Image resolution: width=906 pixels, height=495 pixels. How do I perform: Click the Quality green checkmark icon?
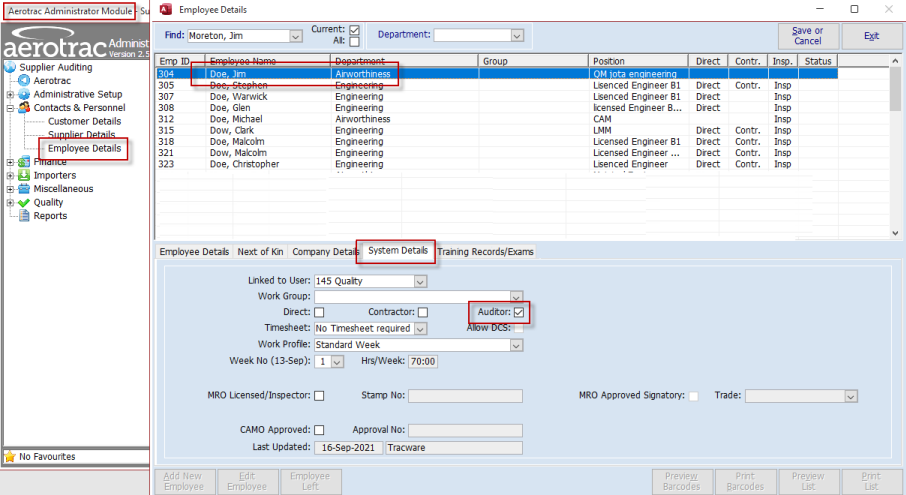[25, 202]
